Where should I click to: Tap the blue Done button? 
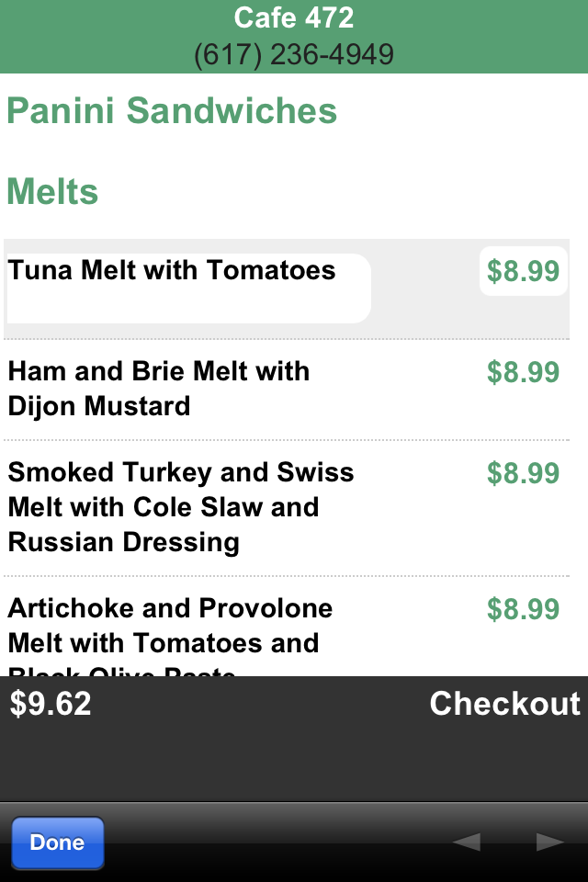point(57,842)
